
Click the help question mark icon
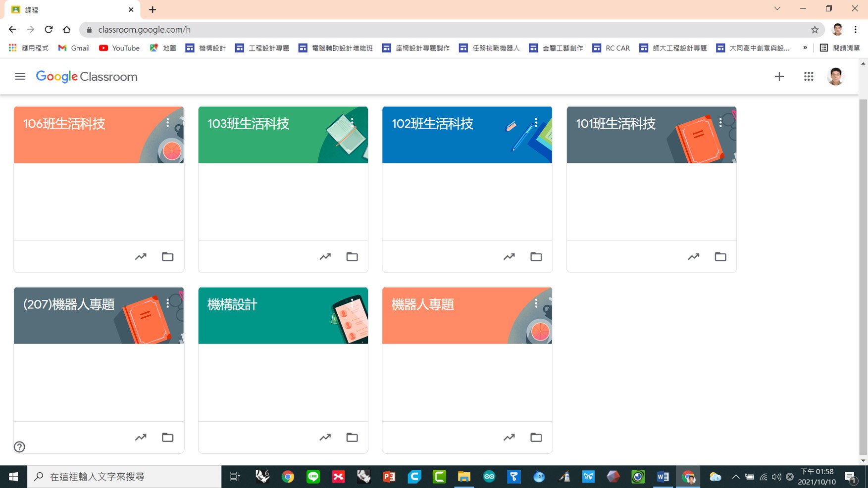click(x=19, y=447)
